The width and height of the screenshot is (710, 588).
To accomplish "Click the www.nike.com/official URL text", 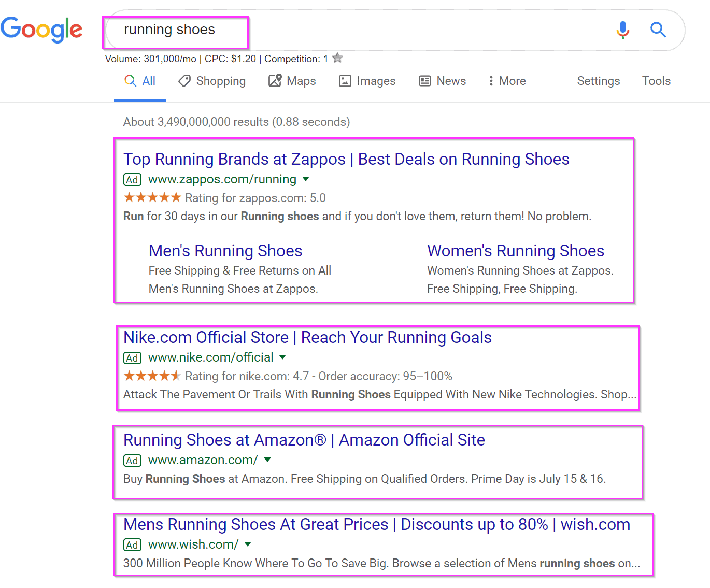I will pyautogui.click(x=211, y=357).
